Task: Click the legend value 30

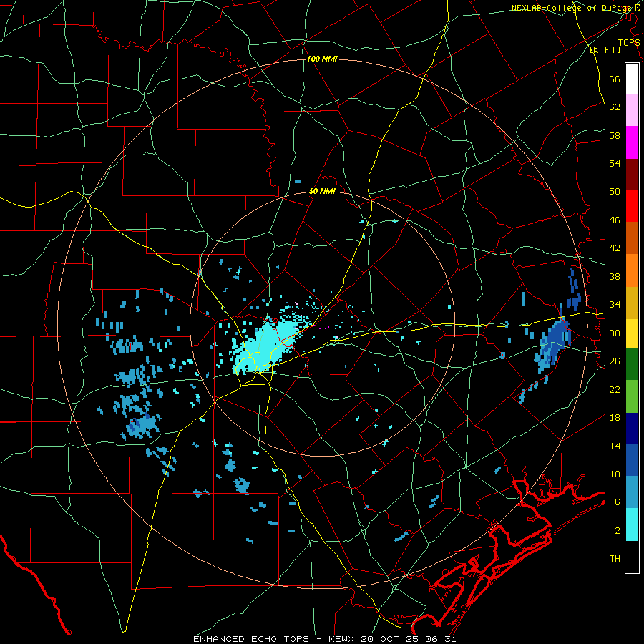Action: 615,333
